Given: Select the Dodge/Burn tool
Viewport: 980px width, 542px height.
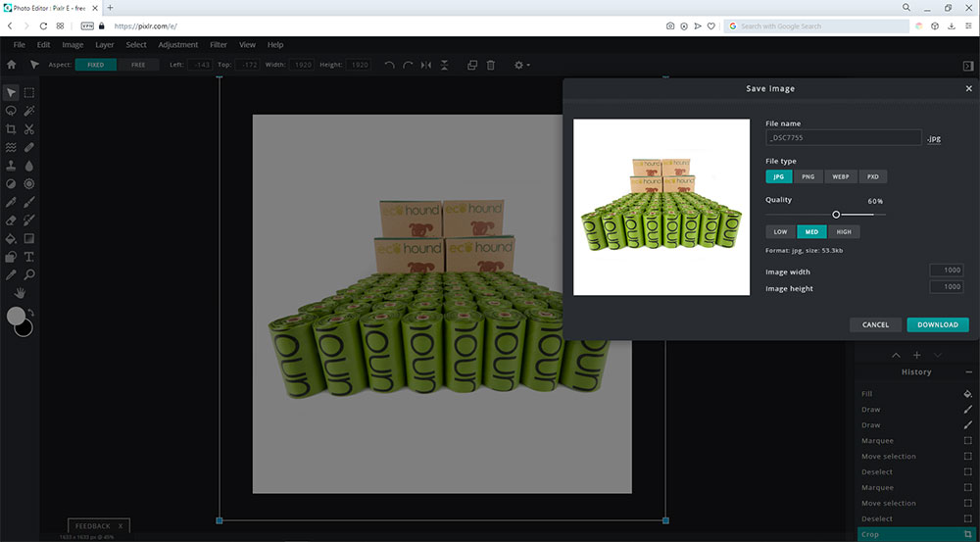Looking at the screenshot, I should click(11, 184).
